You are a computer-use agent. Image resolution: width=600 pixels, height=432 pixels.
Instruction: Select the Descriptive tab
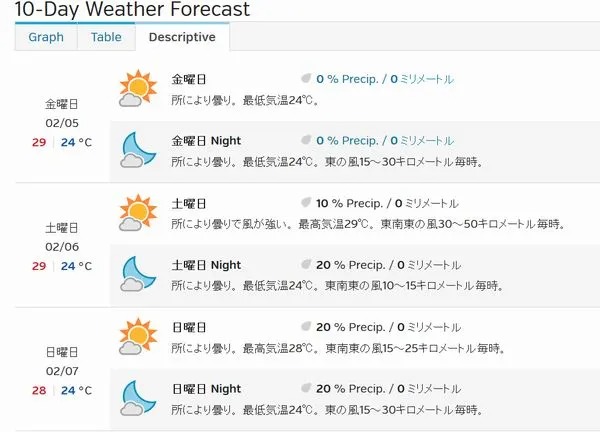[181, 37]
